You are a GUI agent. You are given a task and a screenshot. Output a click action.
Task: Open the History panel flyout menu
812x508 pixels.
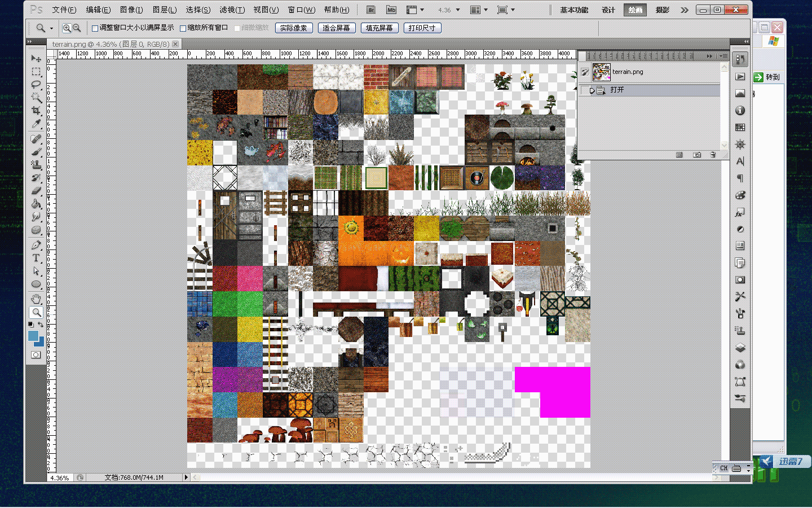point(723,56)
